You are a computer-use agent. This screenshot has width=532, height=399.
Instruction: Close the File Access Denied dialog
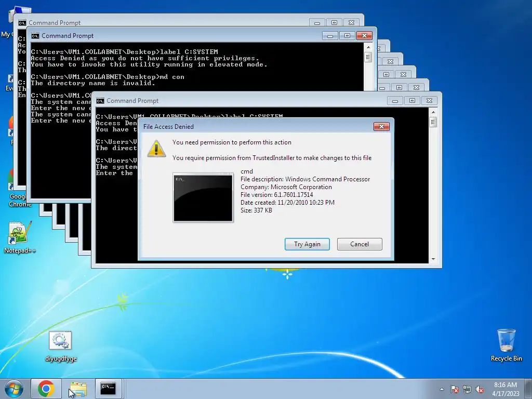click(381, 126)
